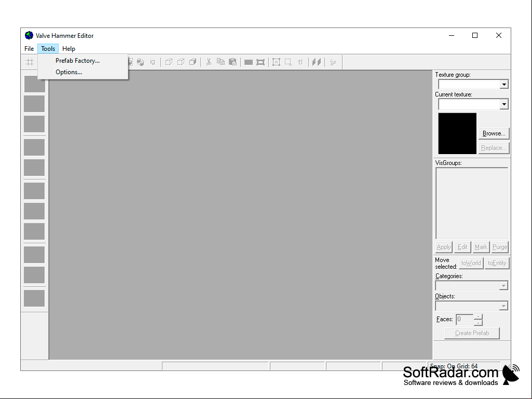Click the VisGroups Mark button
The height and width of the screenshot is (399, 532).
481,247
